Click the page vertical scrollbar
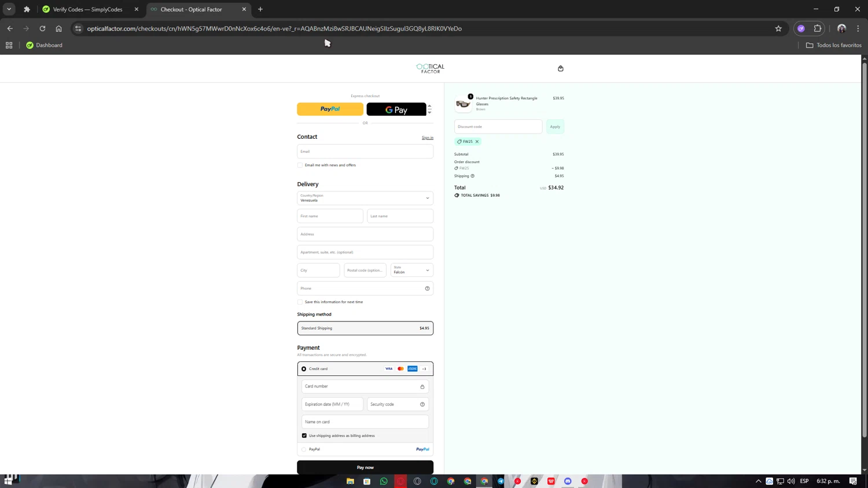Viewport: 868px width, 488px height. pos(865,249)
